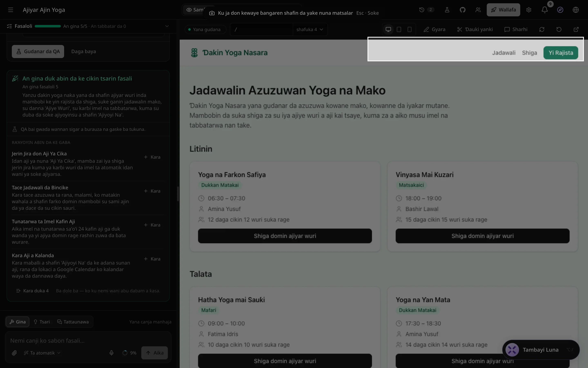Image resolution: width=588 pixels, height=368 pixels.
Task: Open the settings gear icon
Action: coord(529,10)
